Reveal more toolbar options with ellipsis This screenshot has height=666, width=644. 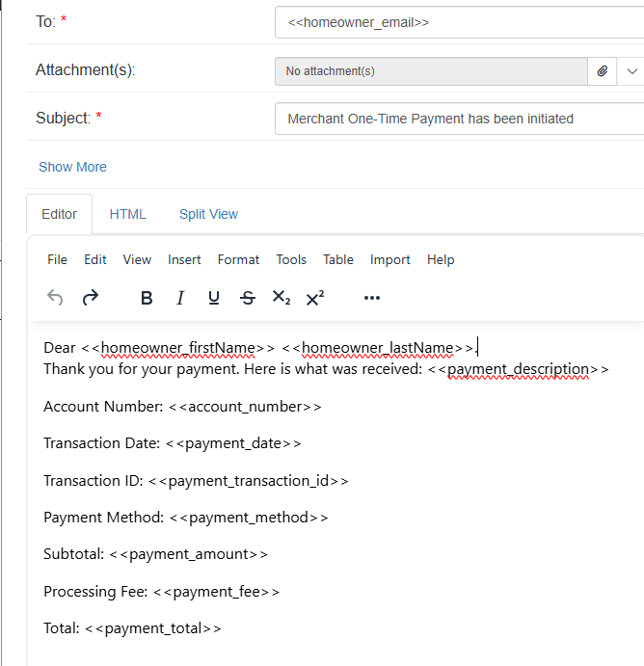coord(372,298)
